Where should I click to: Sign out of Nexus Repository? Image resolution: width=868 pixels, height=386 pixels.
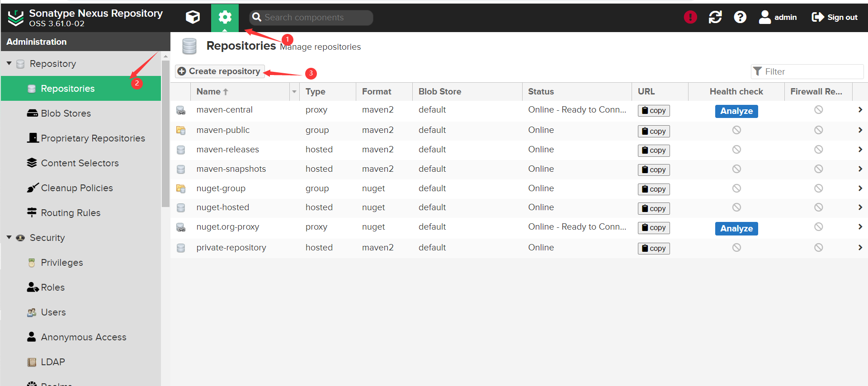[x=835, y=17]
